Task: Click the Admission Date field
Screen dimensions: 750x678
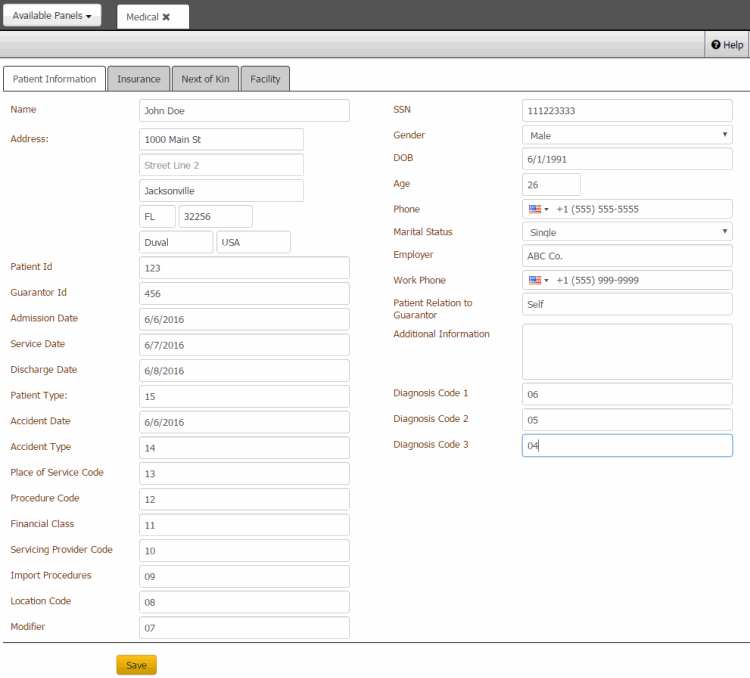Action: [244, 319]
